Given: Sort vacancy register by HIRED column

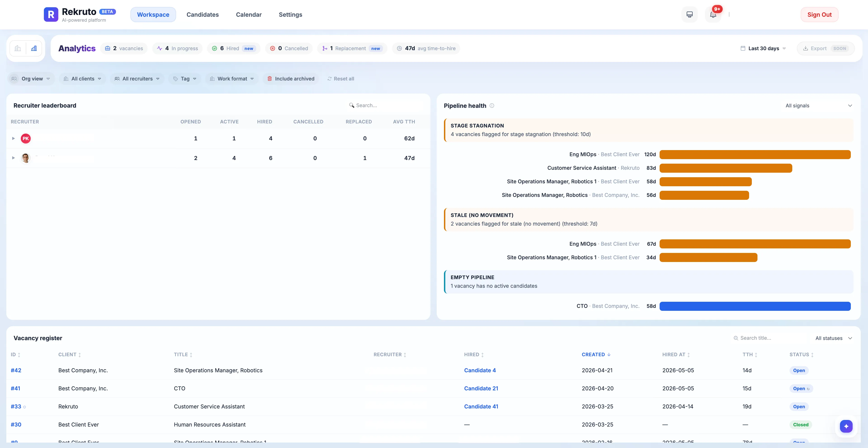Looking at the screenshot, I should click(474, 355).
